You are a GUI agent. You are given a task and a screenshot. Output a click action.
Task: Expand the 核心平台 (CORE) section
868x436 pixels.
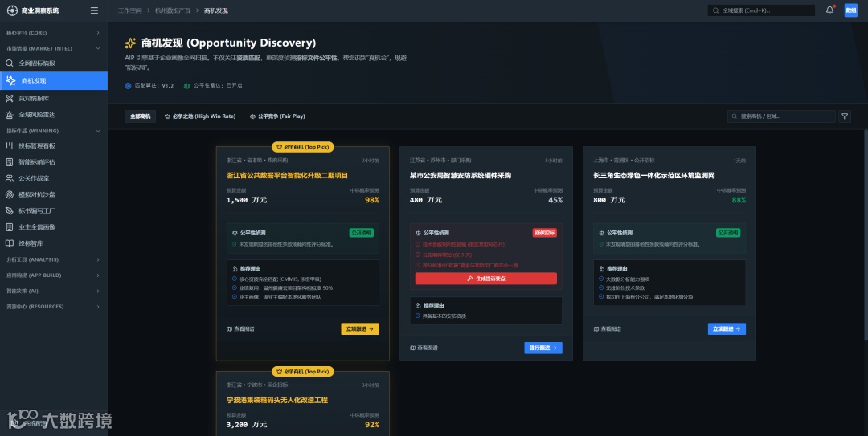[x=54, y=33]
